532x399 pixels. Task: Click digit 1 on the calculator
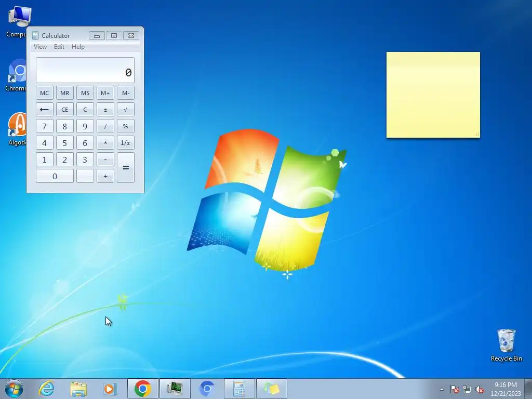coord(45,159)
